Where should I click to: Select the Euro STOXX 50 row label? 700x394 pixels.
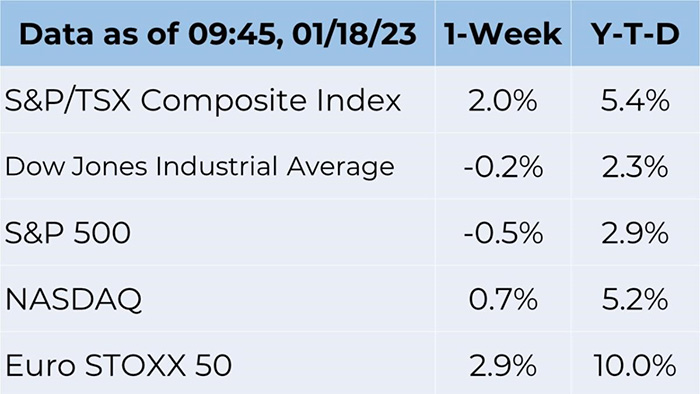click(118, 365)
